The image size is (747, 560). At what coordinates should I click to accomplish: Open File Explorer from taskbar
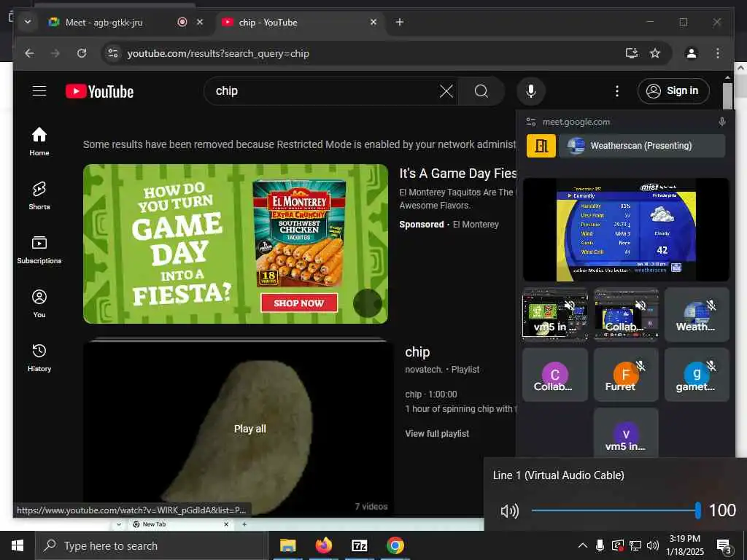click(287, 545)
